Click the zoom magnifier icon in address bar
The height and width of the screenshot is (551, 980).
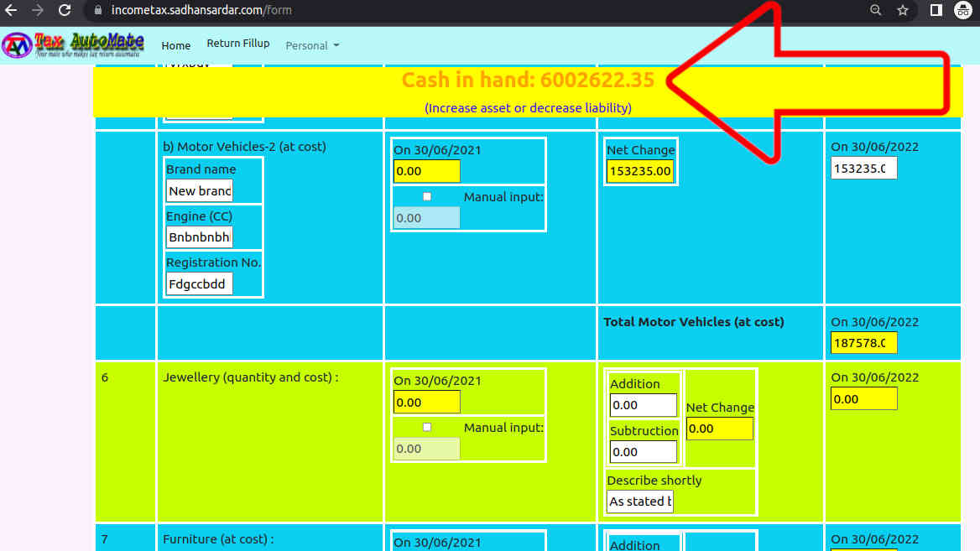(x=876, y=11)
